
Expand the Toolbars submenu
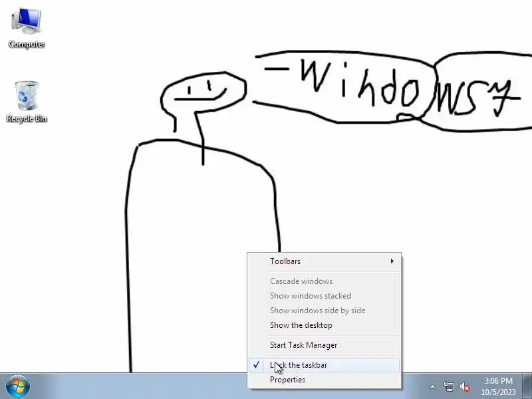click(325, 261)
